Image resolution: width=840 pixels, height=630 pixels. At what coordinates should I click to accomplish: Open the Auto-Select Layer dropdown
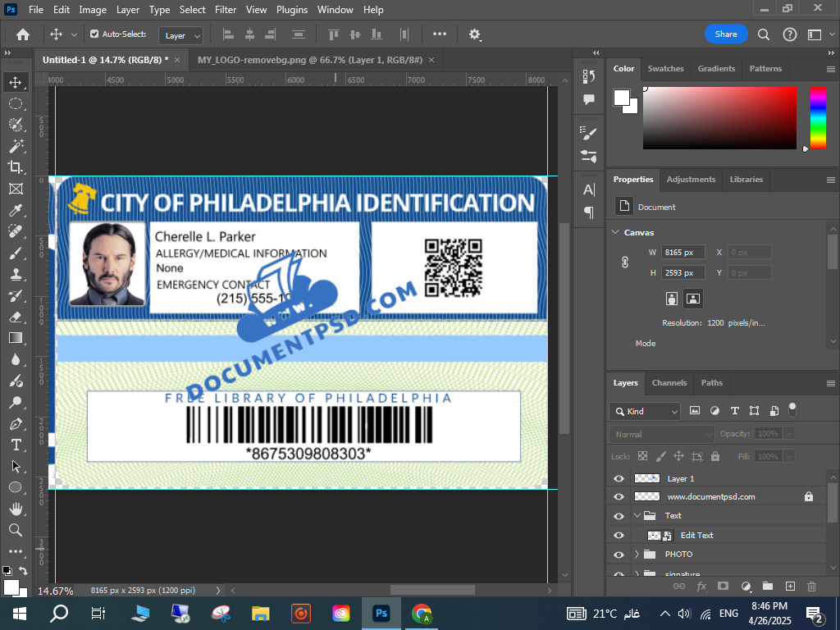[x=181, y=35]
